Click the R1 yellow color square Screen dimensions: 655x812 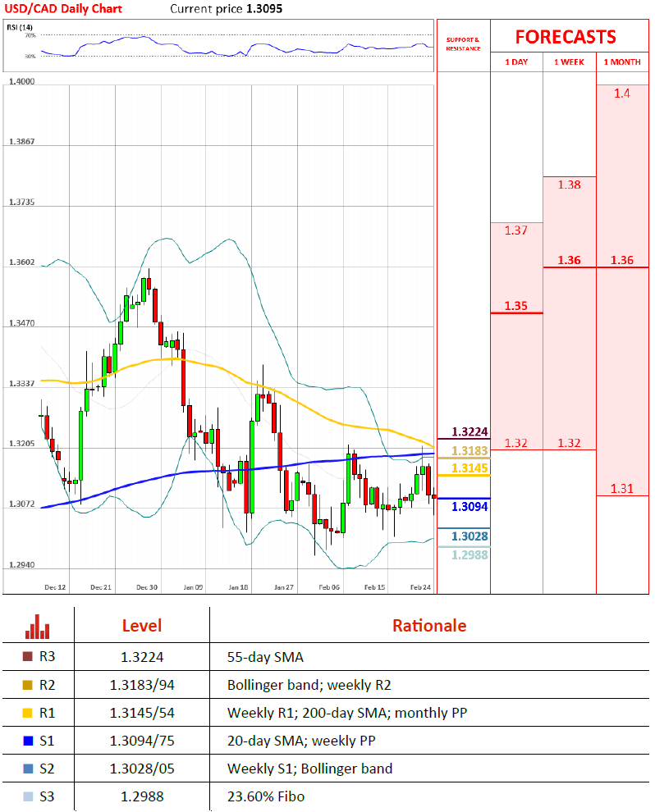(28, 713)
